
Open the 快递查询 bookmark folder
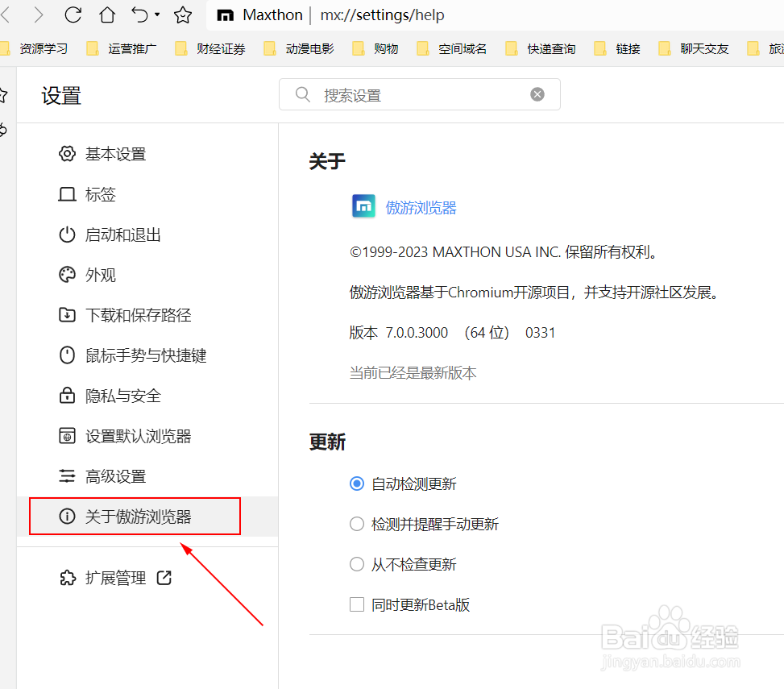click(x=541, y=48)
